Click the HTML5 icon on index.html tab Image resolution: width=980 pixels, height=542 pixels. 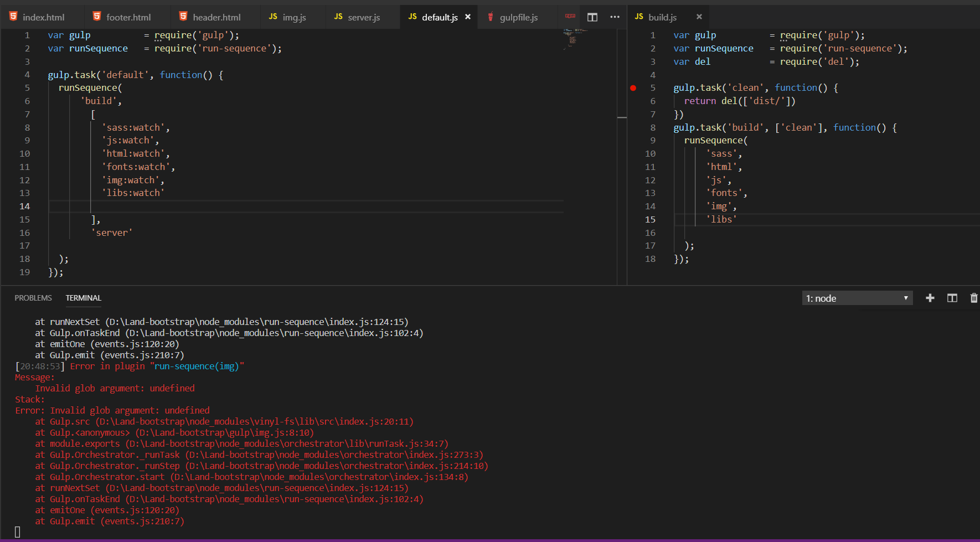point(13,17)
